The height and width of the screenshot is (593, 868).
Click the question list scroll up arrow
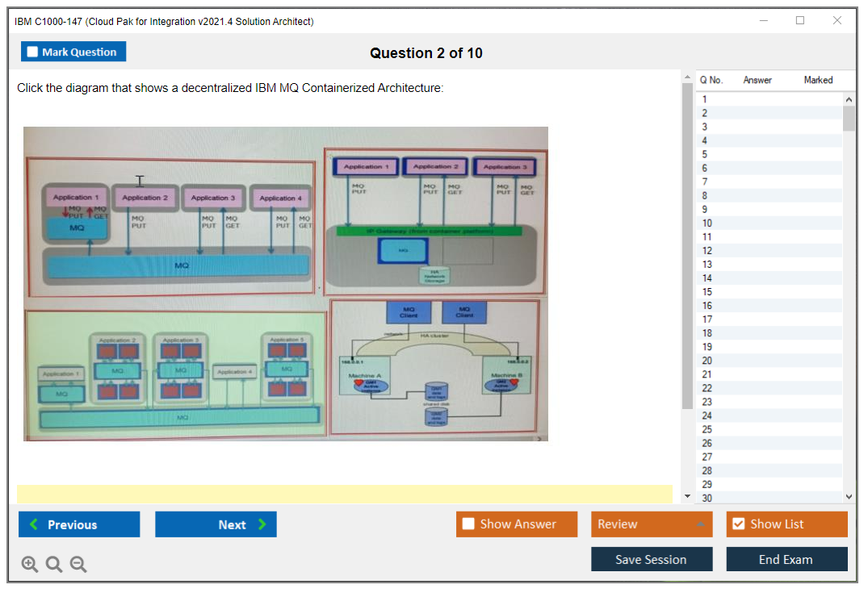[x=848, y=98]
